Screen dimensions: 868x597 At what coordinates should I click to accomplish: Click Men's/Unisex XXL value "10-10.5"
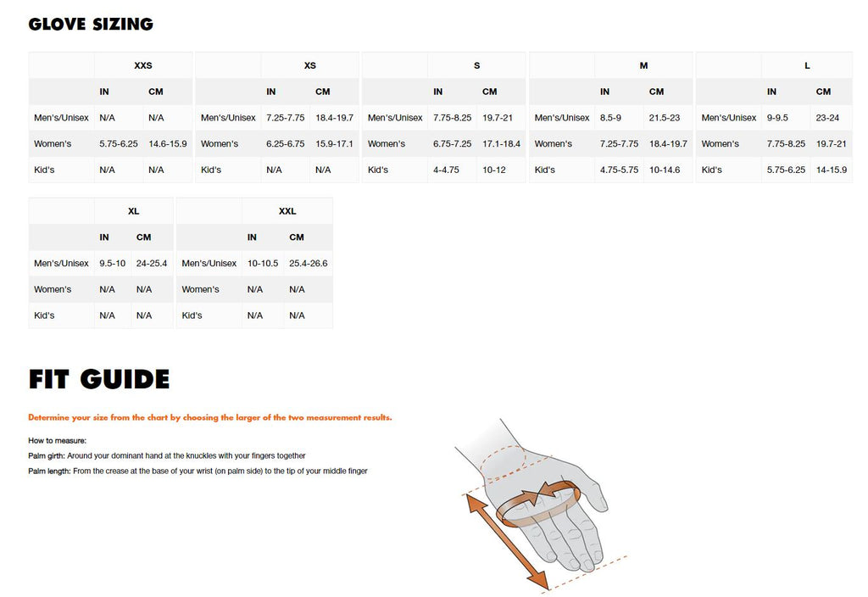click(x=263, y=264)
